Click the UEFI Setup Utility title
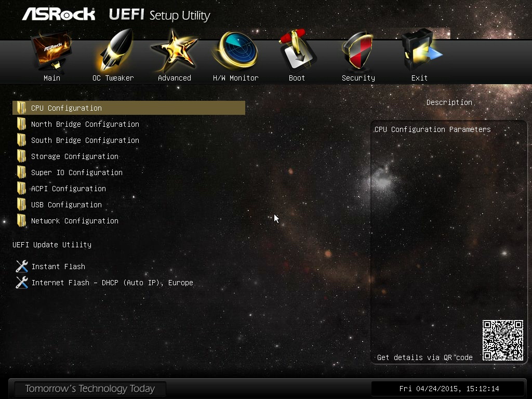The height and width of the screenshot is (399, 532). [159, 15]
